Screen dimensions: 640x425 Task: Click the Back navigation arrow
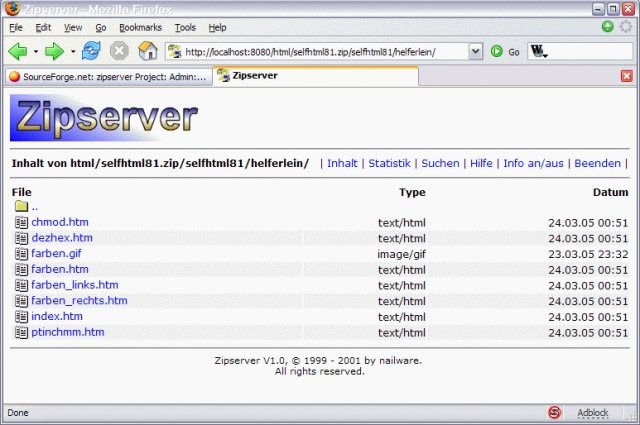[17, 50]
